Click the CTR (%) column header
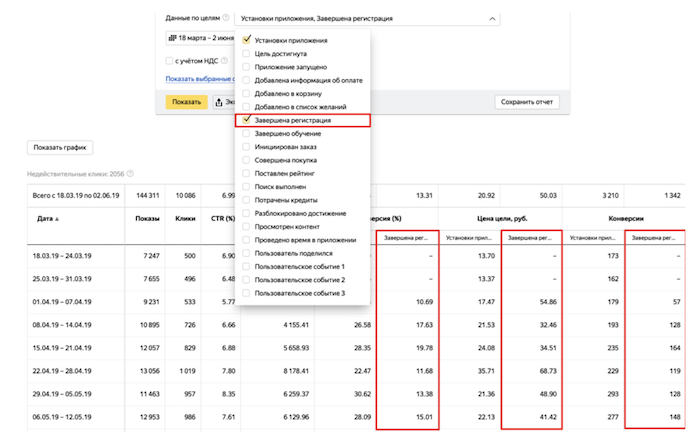700x444 pixels. tap(223, 219)
